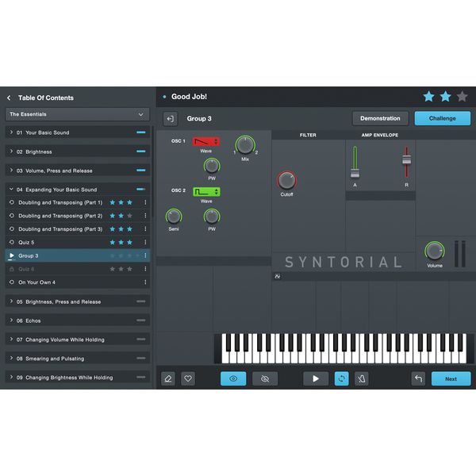Toggle the loop playback button

(341, 378)
